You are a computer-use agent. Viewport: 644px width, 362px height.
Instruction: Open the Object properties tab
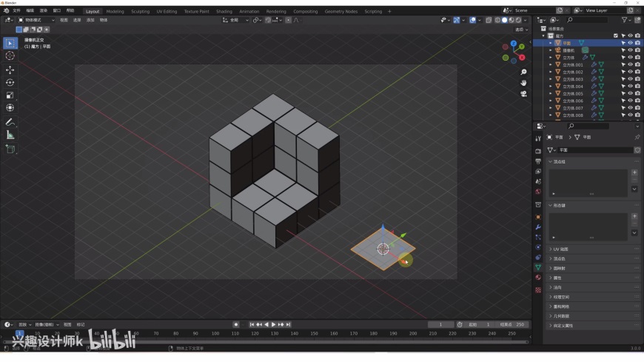(538, 217)
